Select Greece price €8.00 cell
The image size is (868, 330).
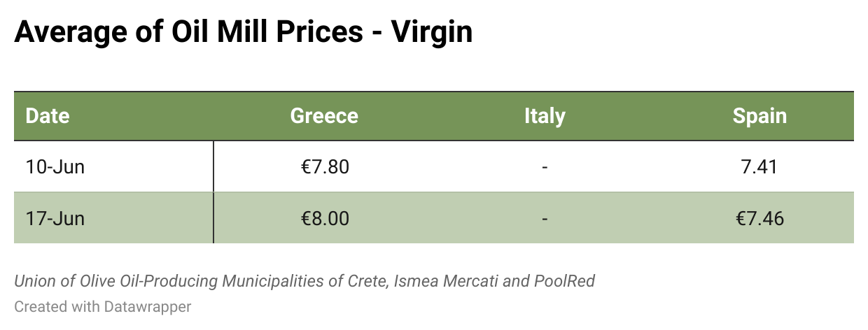pyautogui.click(x=324, y=218)
